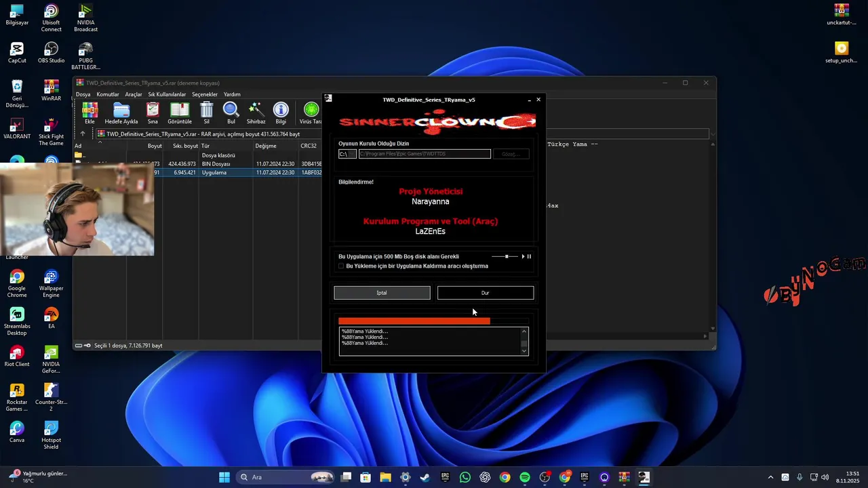Screen dimensions: 868x488
Task: Open the Araçlar menu in WinRAR
Action: click(134, 94)
